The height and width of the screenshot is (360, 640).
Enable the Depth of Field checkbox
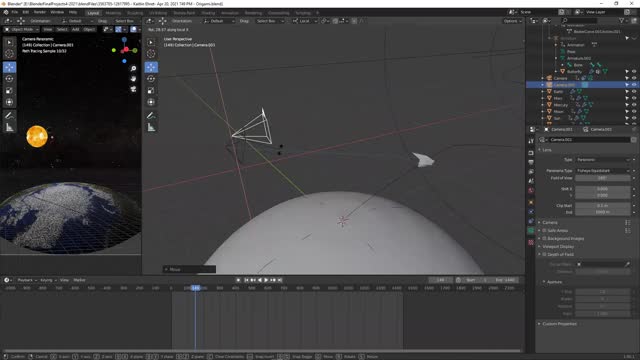tap(544, 254)
